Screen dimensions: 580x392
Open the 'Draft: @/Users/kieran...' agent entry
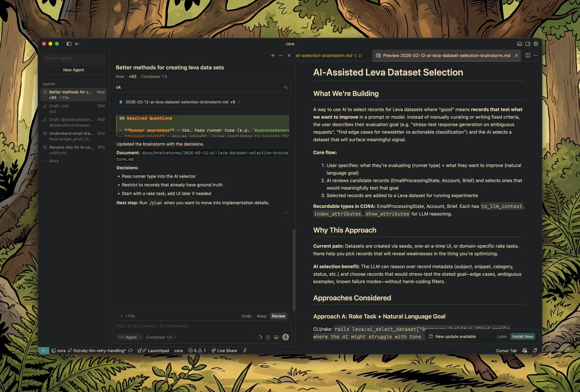(73, 122)
